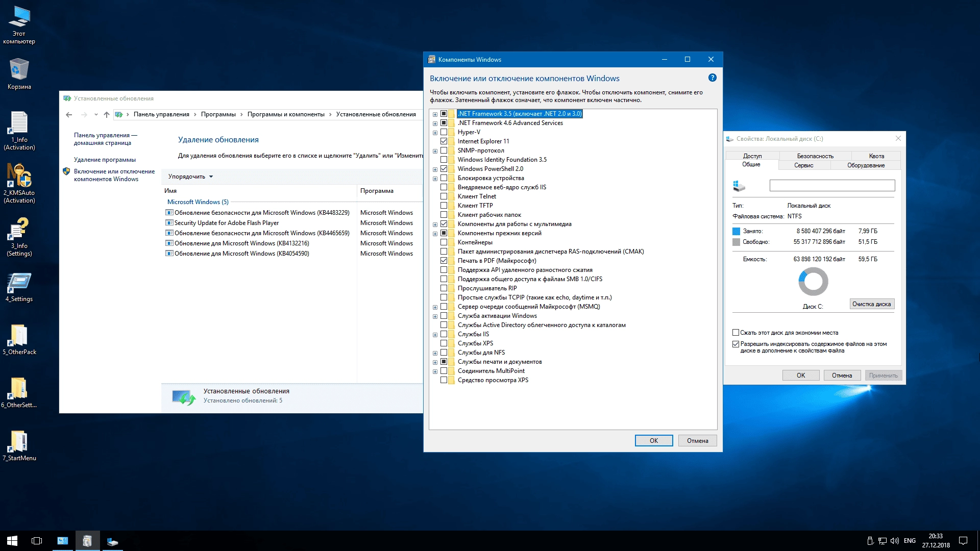
Task: Switch to the Квота tab
Action: pyautogui.click(x=876, y=156)
